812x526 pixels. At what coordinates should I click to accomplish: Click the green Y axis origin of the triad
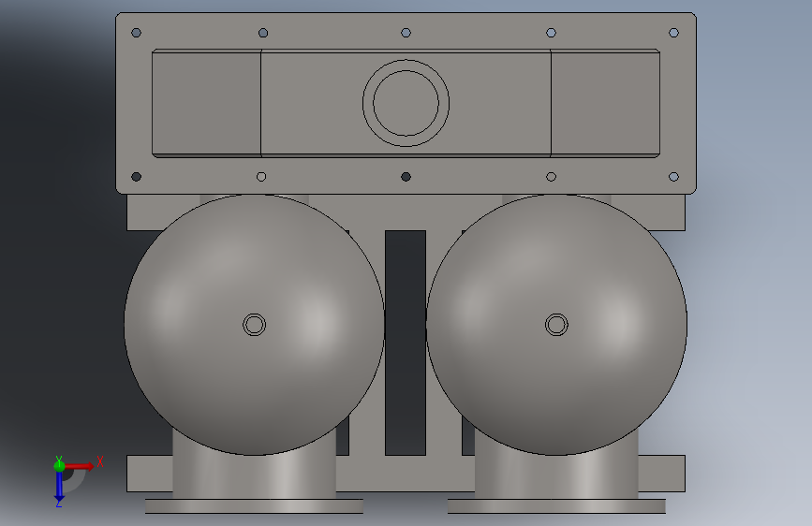(x=59, y=465)
